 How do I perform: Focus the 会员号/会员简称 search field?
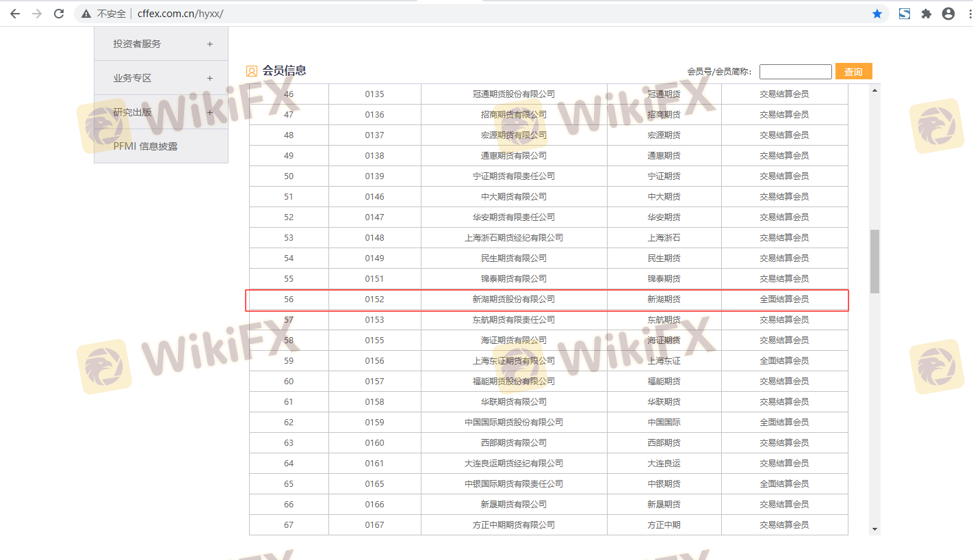tap(795, 72)
